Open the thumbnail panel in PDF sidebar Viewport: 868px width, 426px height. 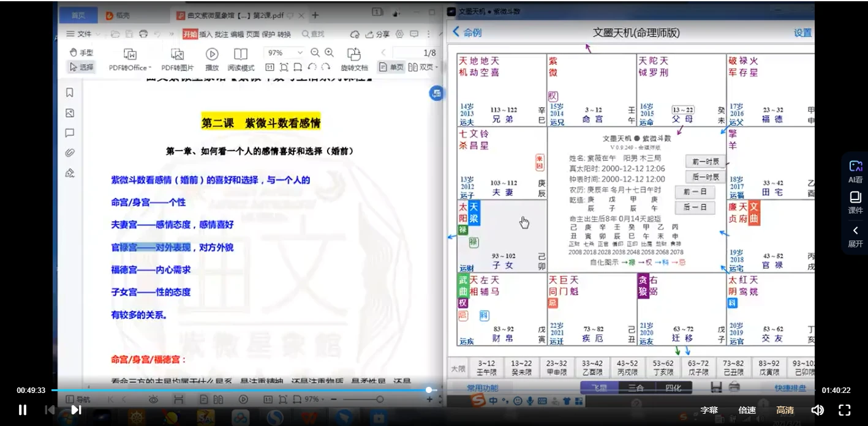70,113
